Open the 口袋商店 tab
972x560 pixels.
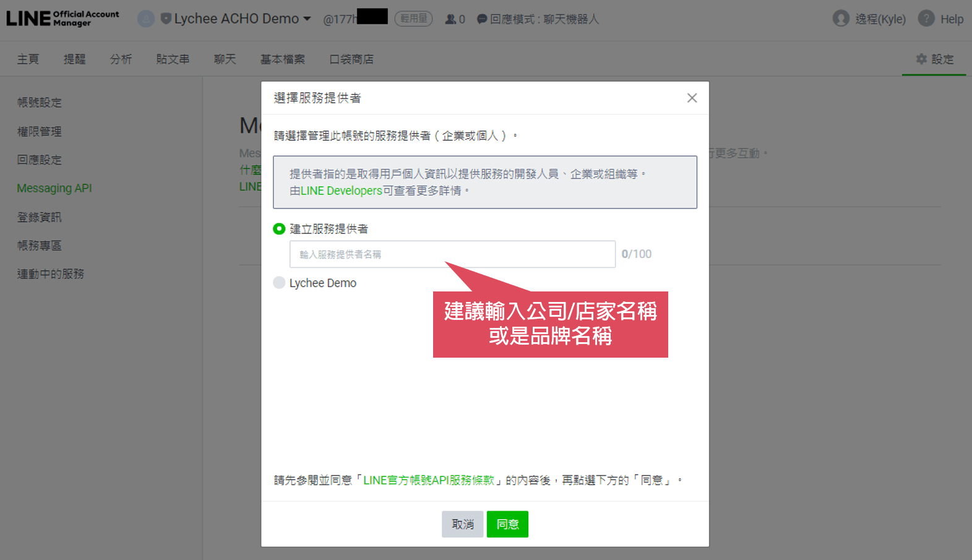(351, 59)
